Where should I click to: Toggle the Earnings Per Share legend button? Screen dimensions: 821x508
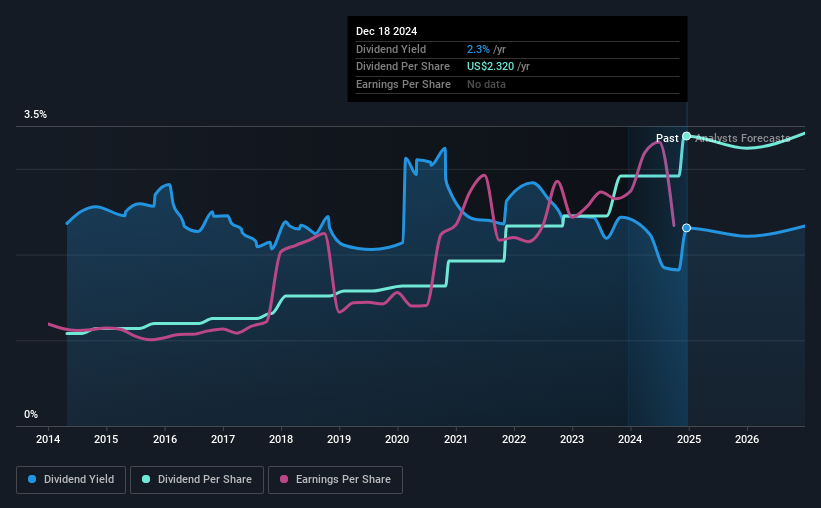[335, 480]
